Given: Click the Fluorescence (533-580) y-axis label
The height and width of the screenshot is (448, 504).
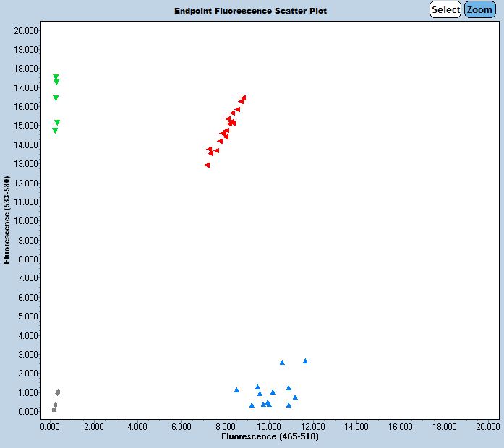Looking at the screenshot, I should [x=7, y=220].
